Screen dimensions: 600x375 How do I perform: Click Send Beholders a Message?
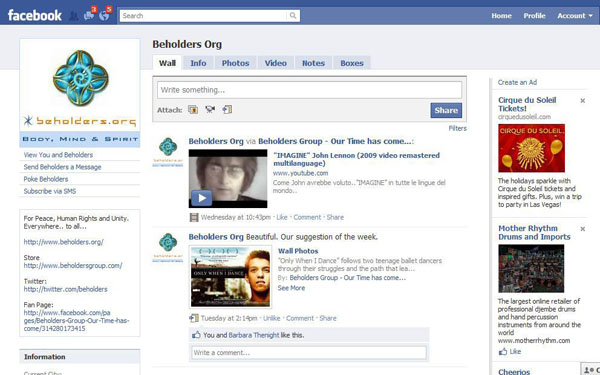62,167
